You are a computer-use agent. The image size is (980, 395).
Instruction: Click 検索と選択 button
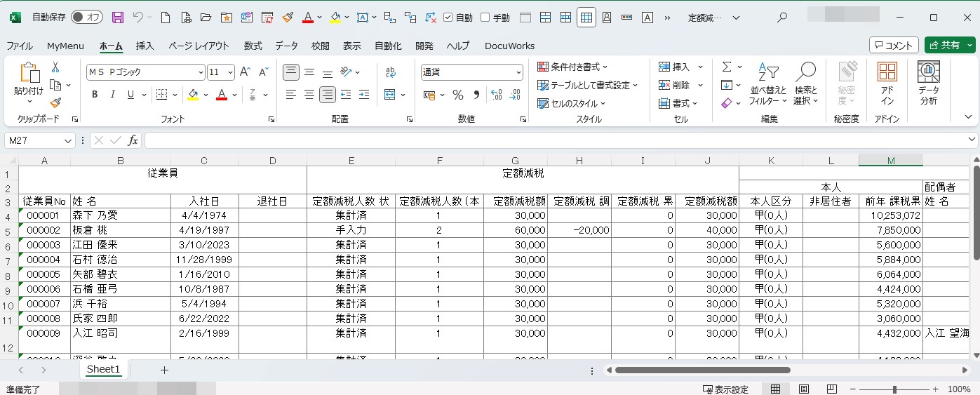click(x=806, y=84)
